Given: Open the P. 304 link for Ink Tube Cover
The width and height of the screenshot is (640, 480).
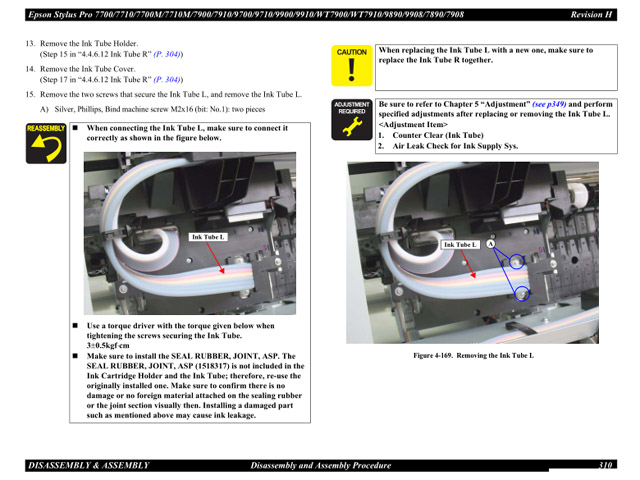Looking at the screenshot, I should 167,78.
